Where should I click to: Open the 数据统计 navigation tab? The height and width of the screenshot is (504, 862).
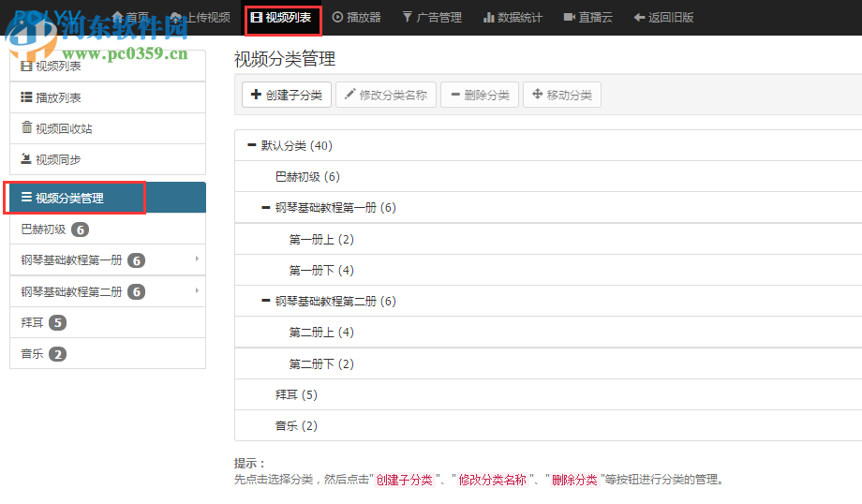coord(513,18)
